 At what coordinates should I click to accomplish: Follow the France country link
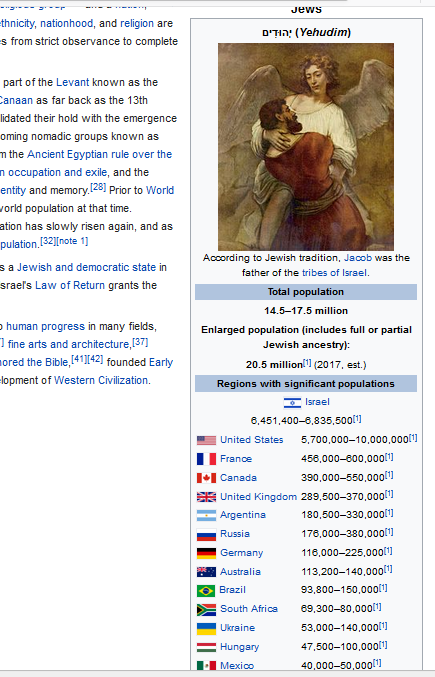click(x=236, y=459)
